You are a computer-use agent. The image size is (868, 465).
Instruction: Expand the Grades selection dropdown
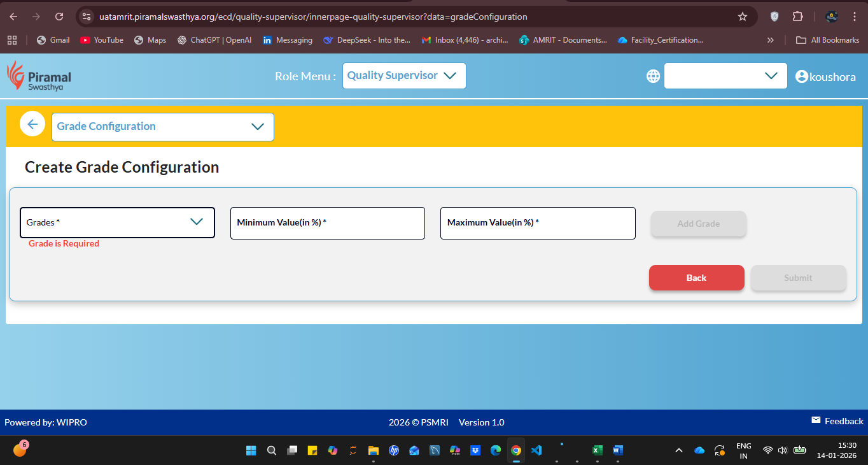point(117,222)
